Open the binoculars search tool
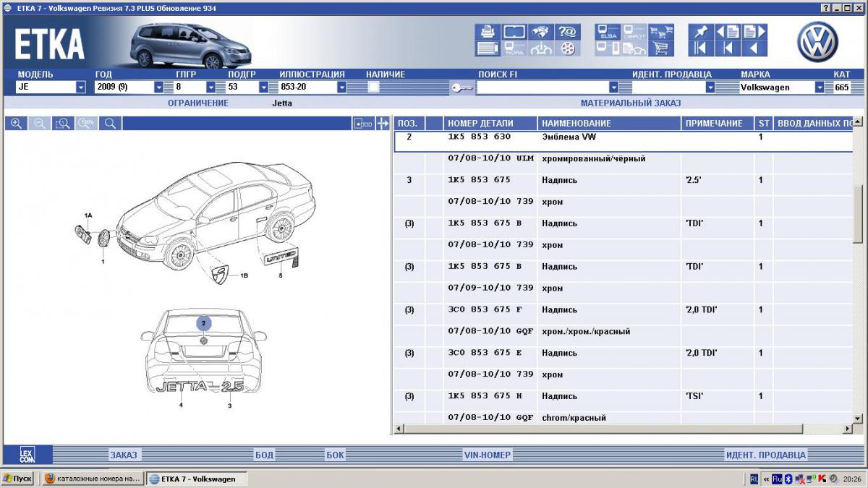The width and height of the screenshot is (868, 488). point(540,32)
